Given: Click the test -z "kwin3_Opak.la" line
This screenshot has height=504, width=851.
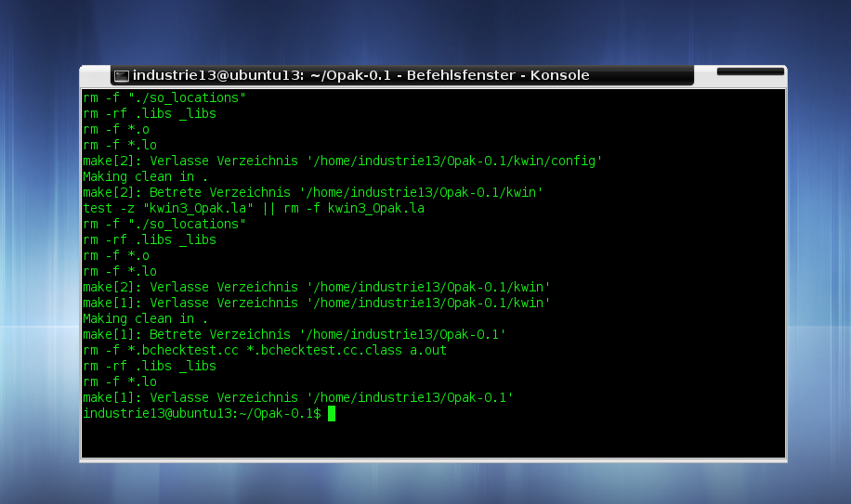Looking at the screenshot, I should [254, 208].
